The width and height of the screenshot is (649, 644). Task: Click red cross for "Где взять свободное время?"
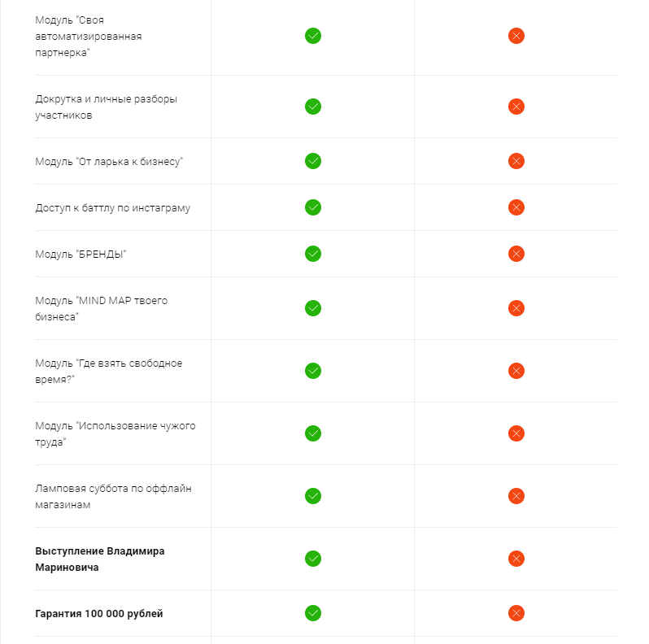click(516, 371)
